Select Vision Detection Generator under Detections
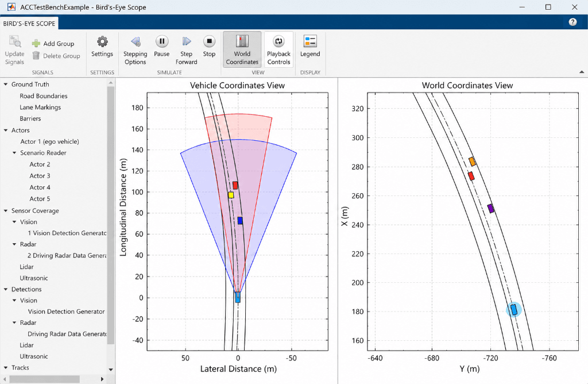Screen dimensions: 588x384 pos(67,312)
